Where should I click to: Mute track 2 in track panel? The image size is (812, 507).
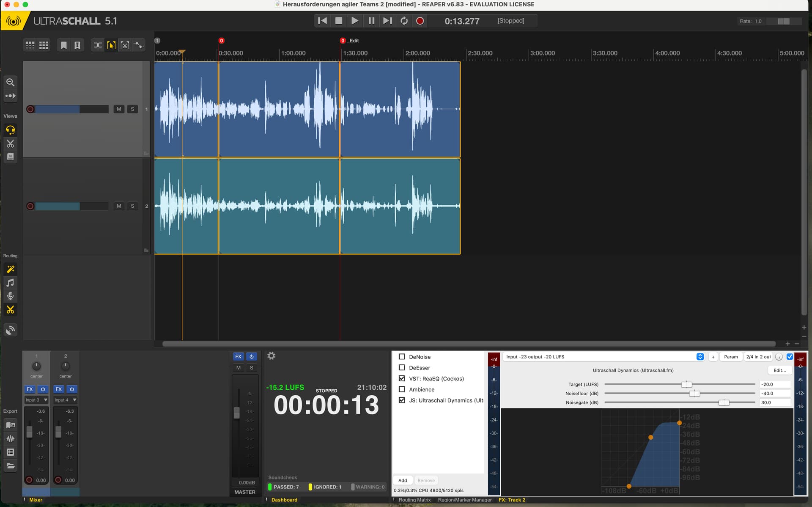coord(119,206)
